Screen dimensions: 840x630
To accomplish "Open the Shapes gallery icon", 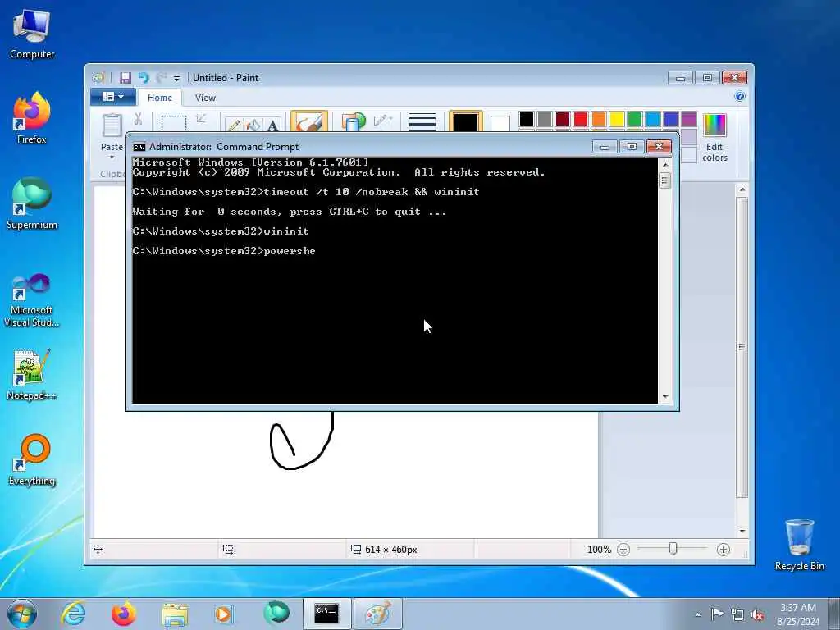I will (353, 121).
